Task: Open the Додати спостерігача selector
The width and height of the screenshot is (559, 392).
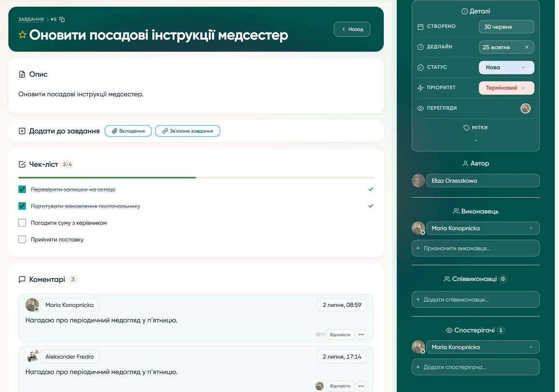Action: pyautogui.click(x=476, y=367)
